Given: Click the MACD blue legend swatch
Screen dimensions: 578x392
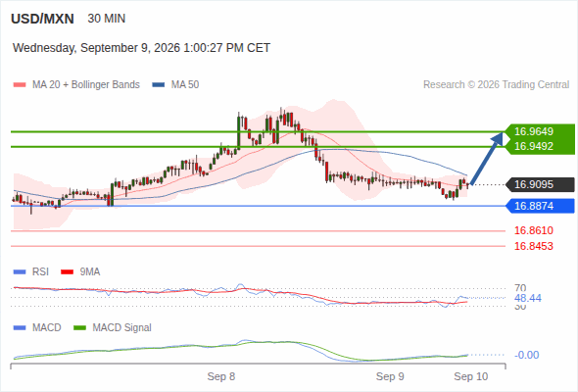Looking at the screenshot, I should coord(20,328).
